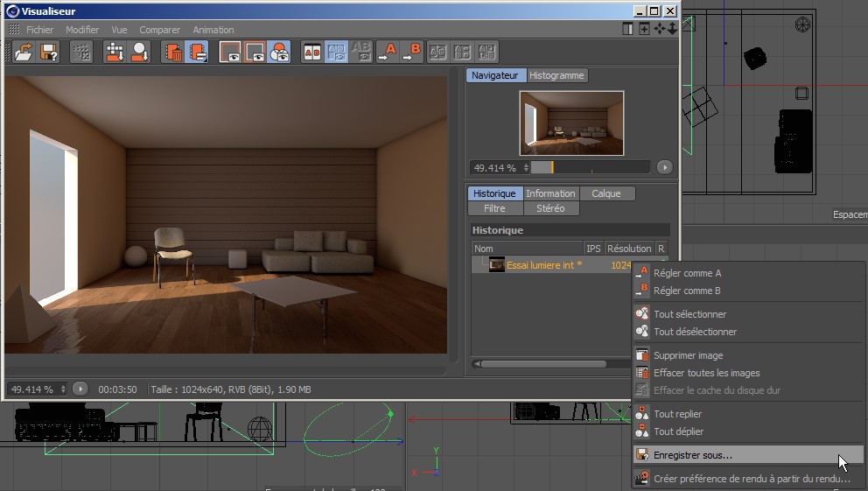Click the A over B split icon
The image size is (868, 491).
click(x=462, y=52)
